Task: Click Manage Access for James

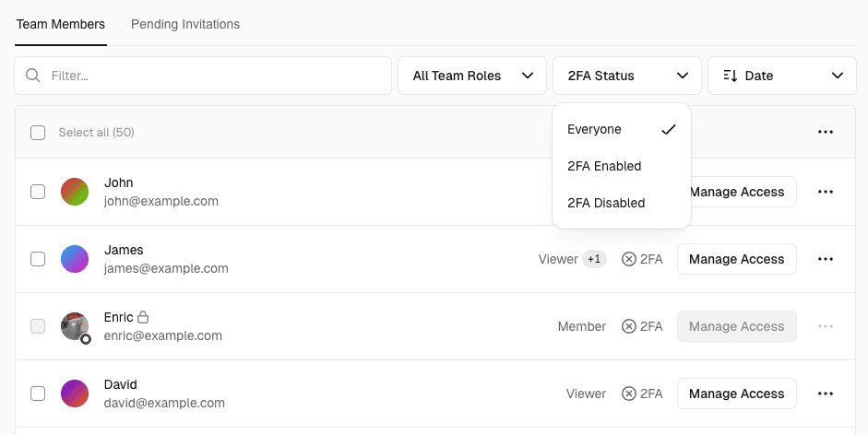Action: point(736,259)
